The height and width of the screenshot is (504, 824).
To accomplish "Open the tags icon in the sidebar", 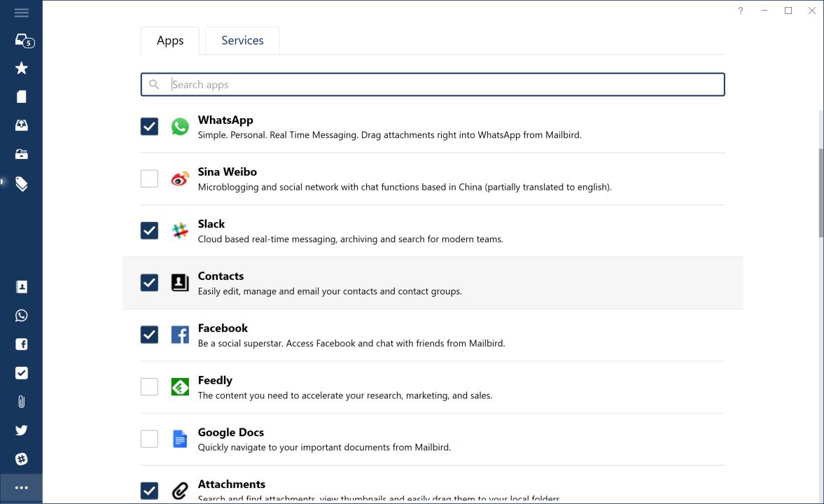I will pyautogui.click(x=22, y=183).
